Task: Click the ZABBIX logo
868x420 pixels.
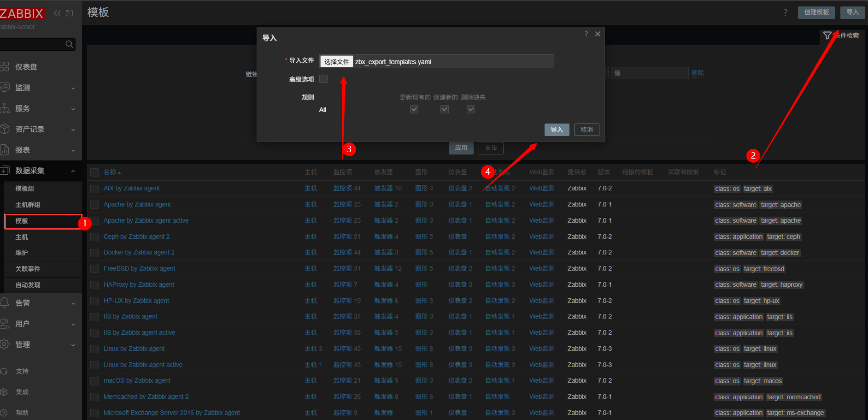Action: click(x=22, y=14)
